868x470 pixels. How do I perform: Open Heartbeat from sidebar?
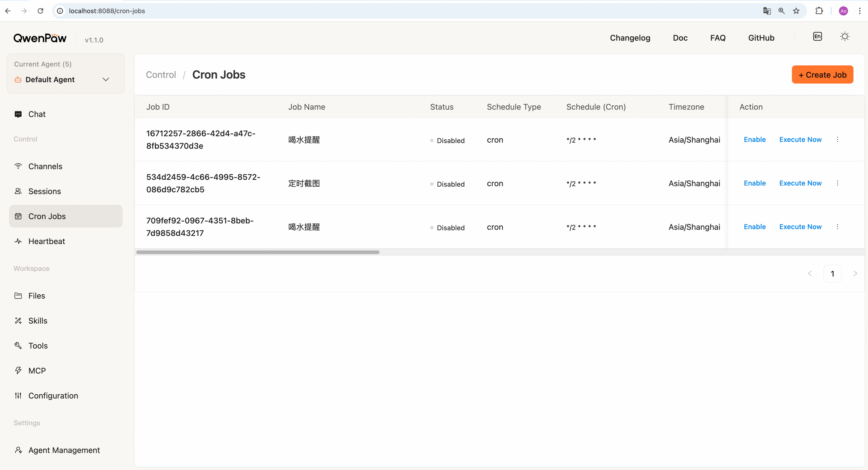pyautogui.click(x=47, y=241)
